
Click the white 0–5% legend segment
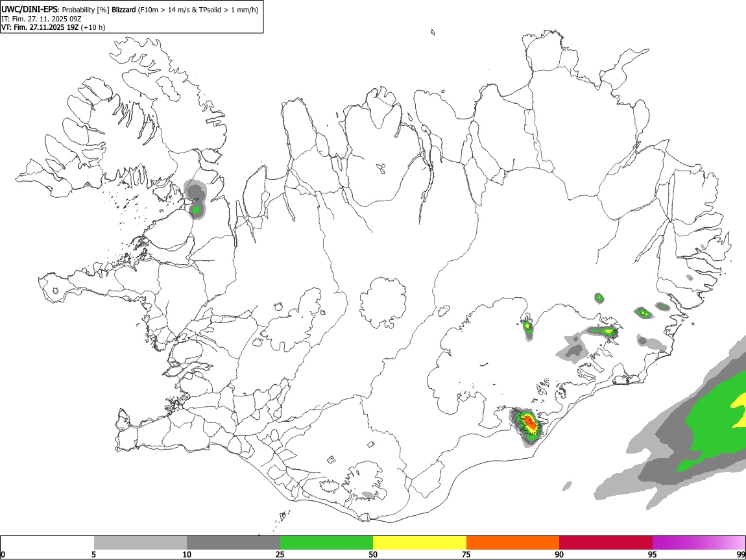(47, 542)
